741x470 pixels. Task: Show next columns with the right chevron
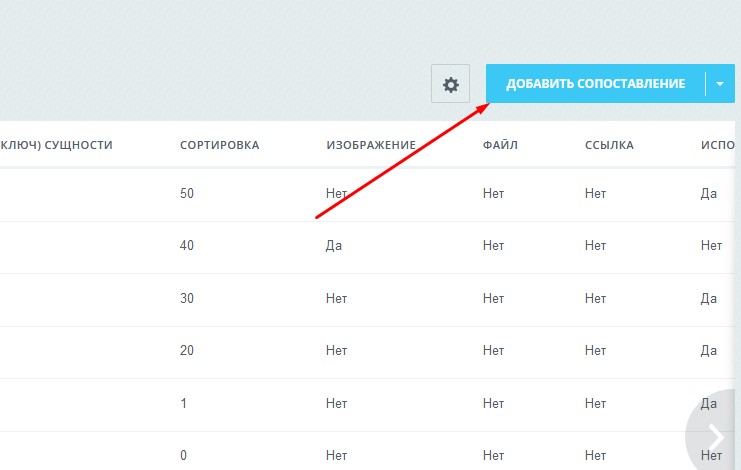[715, 437]
